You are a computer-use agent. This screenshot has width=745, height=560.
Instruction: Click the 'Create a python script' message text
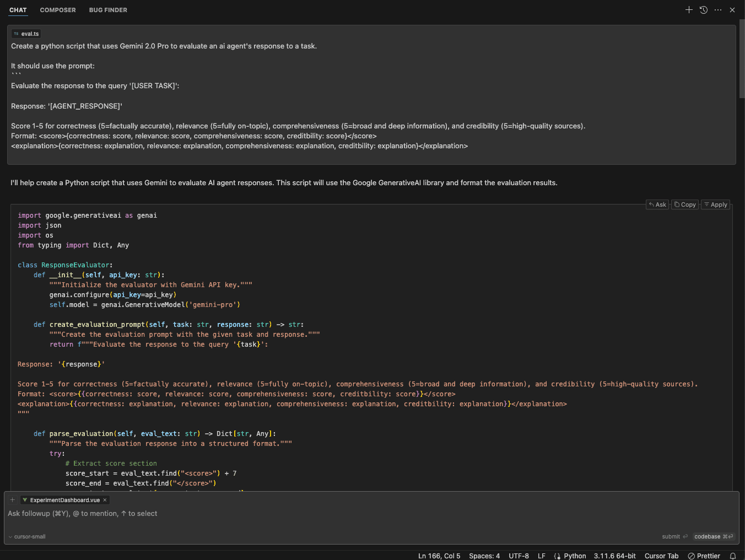tap(164, 46)
